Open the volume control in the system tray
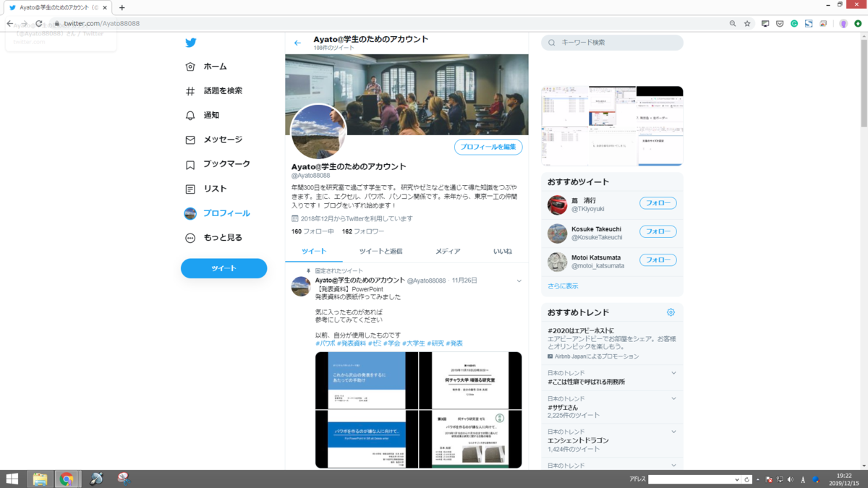 click(x=791, y=479)
